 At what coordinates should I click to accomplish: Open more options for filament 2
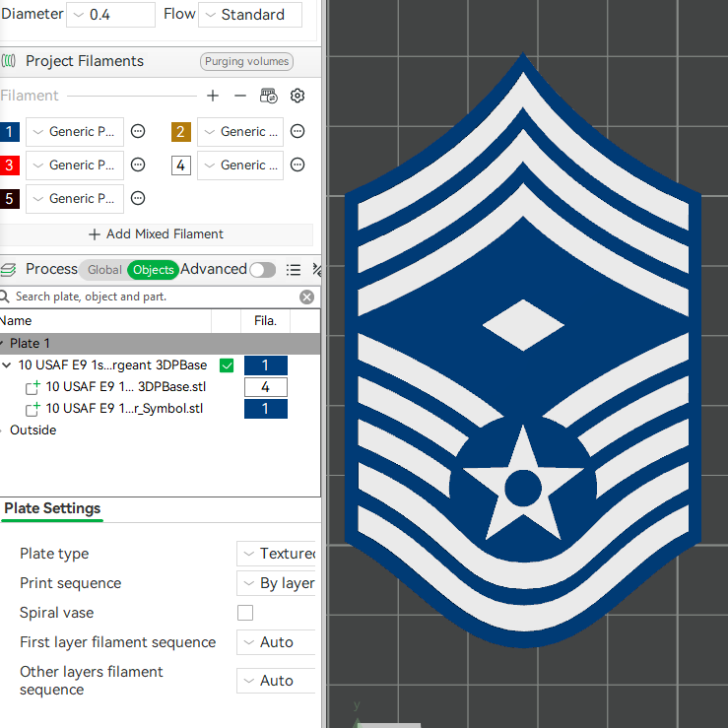298,131
